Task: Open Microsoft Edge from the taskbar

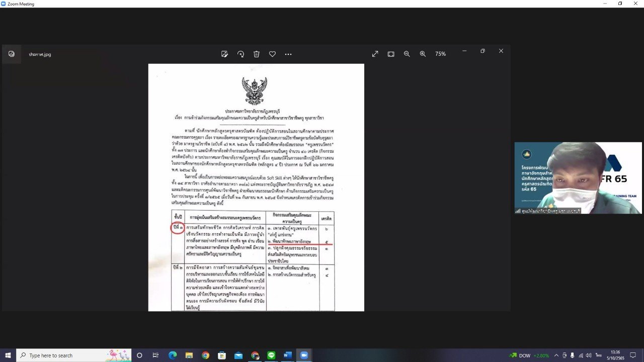Action: 172,355
